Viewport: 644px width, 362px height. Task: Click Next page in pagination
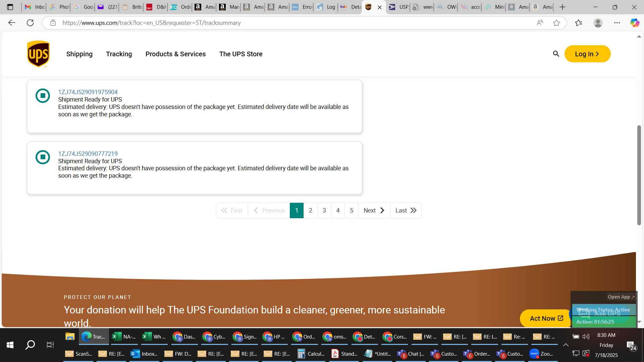[x=374, y=210]
